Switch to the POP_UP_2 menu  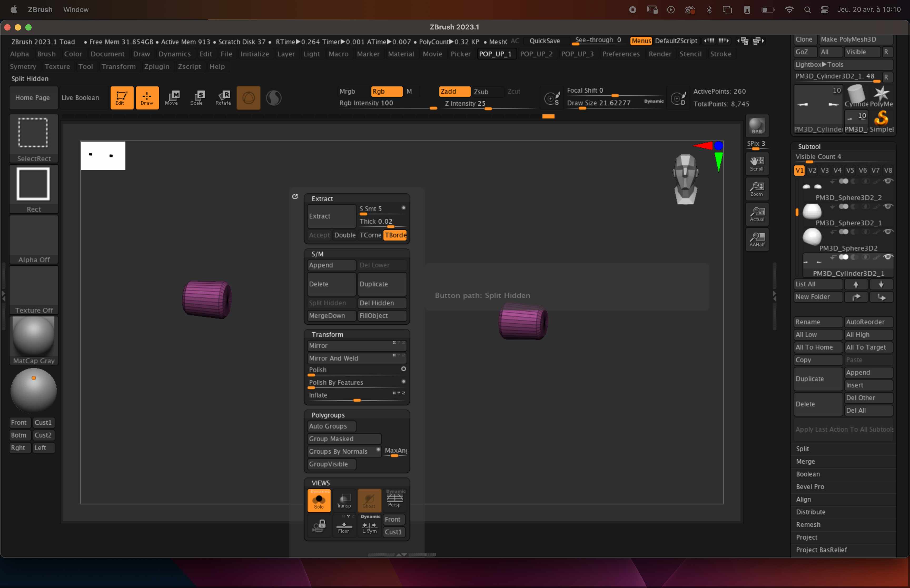tap(536, 54)
